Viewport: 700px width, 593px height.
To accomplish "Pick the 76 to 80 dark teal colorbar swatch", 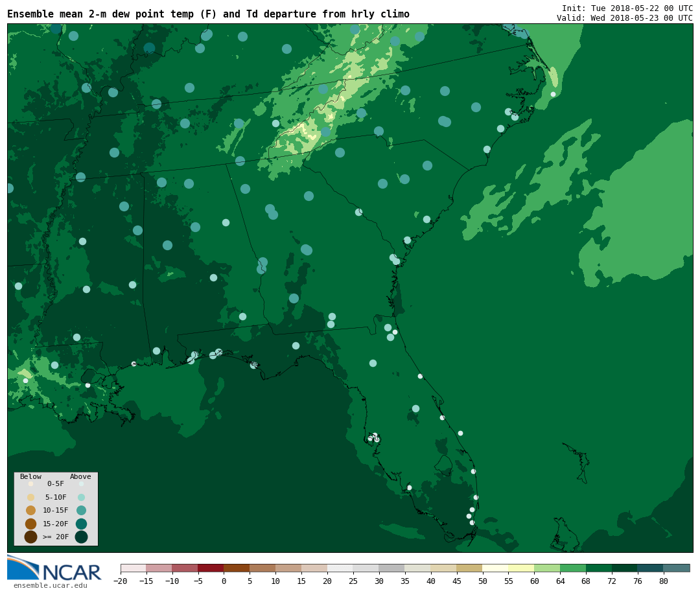I will tap(651, 568).
